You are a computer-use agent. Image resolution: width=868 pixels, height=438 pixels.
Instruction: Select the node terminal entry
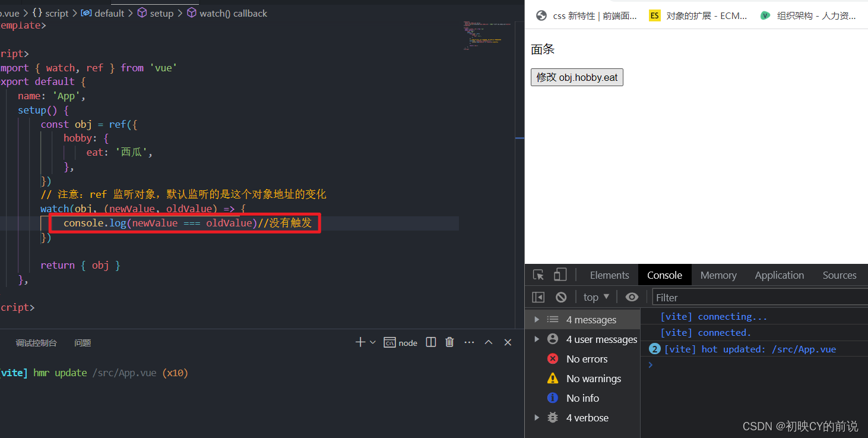pos(401,343)
